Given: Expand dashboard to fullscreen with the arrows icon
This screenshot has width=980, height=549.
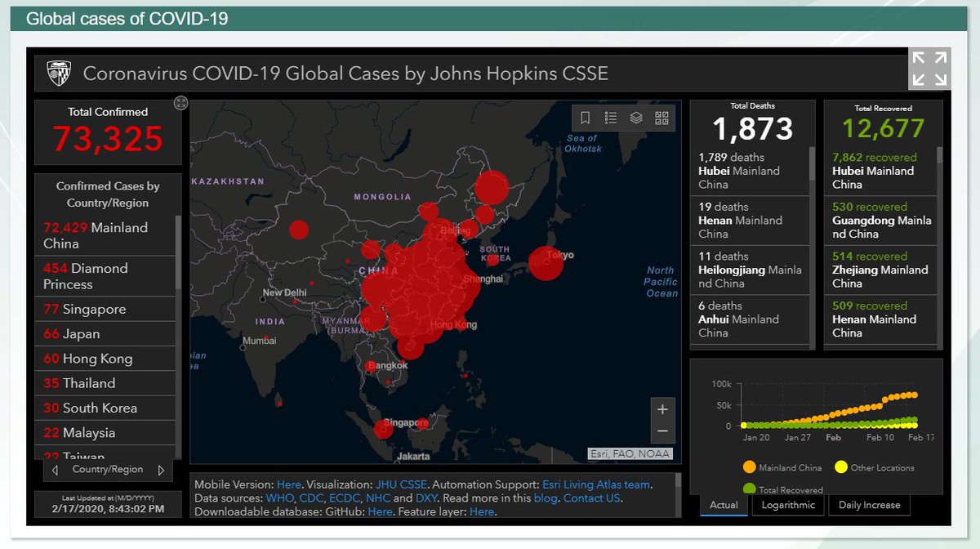Looking at the screenshot, I should click(929, 69).
